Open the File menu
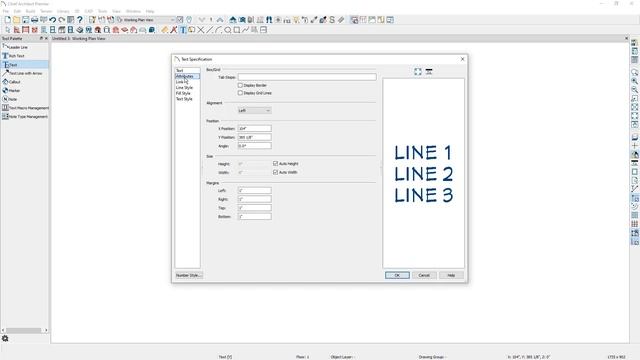Viewport: 640px width, 360px height. (6, 11)
